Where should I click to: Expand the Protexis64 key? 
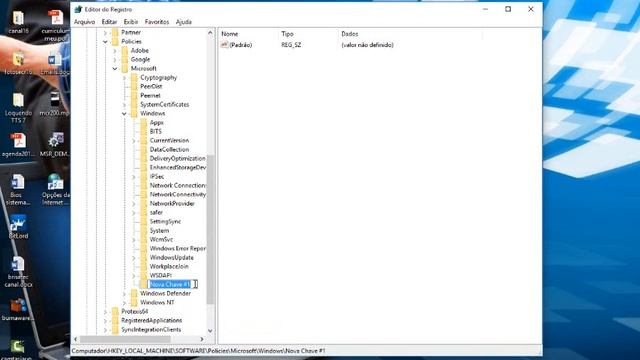105,312
